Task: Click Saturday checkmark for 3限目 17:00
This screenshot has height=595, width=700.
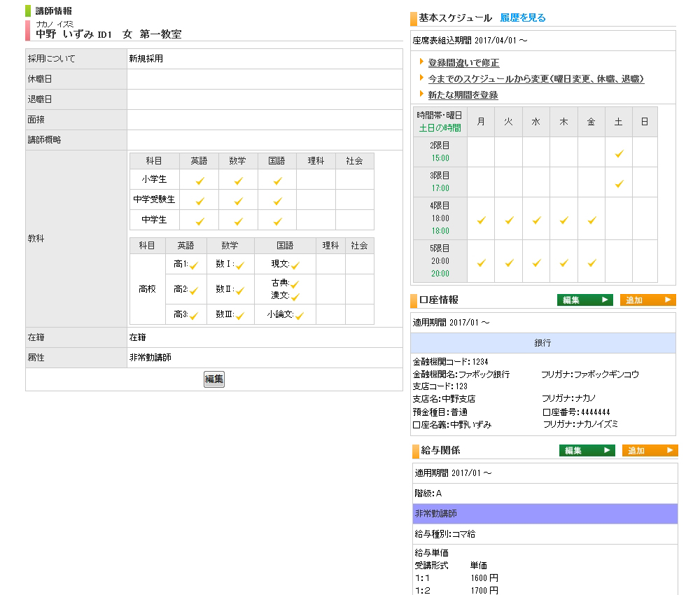Action: point(619,184)
